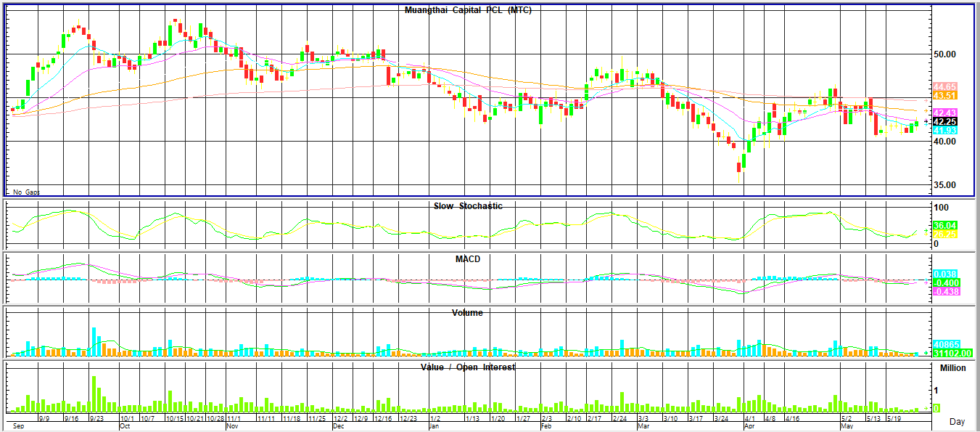The image size is (980, 432).
Task: Click the magenta -0.438 signal value
Action: pos(945,291)
